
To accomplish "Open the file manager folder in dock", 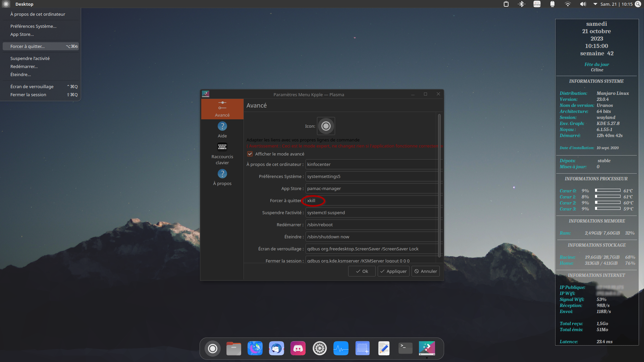I will [x=234, y=349].
